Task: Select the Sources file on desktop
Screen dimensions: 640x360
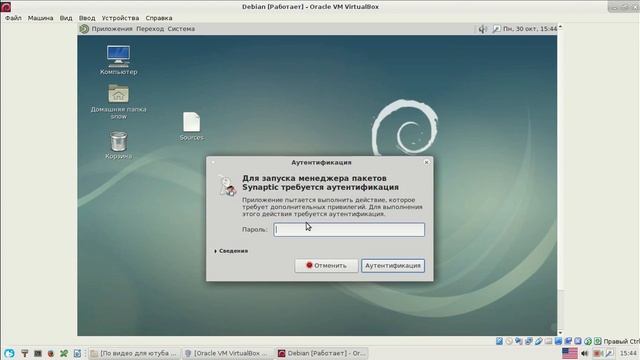Action: point(191,126)
